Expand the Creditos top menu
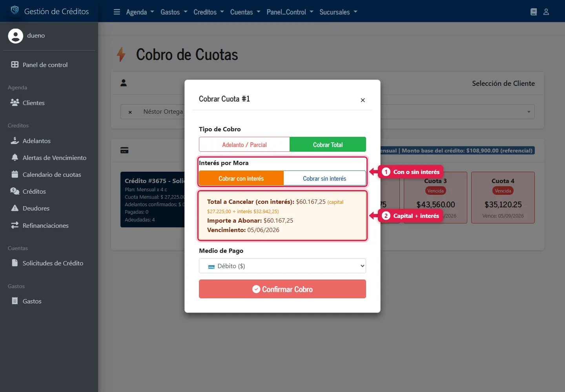The height and width of the screenshot is (392, 565). [x=209, y=12]
